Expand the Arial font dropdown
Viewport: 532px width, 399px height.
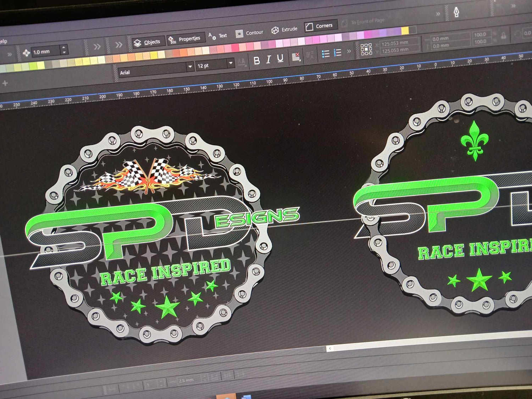click(190, 66)
